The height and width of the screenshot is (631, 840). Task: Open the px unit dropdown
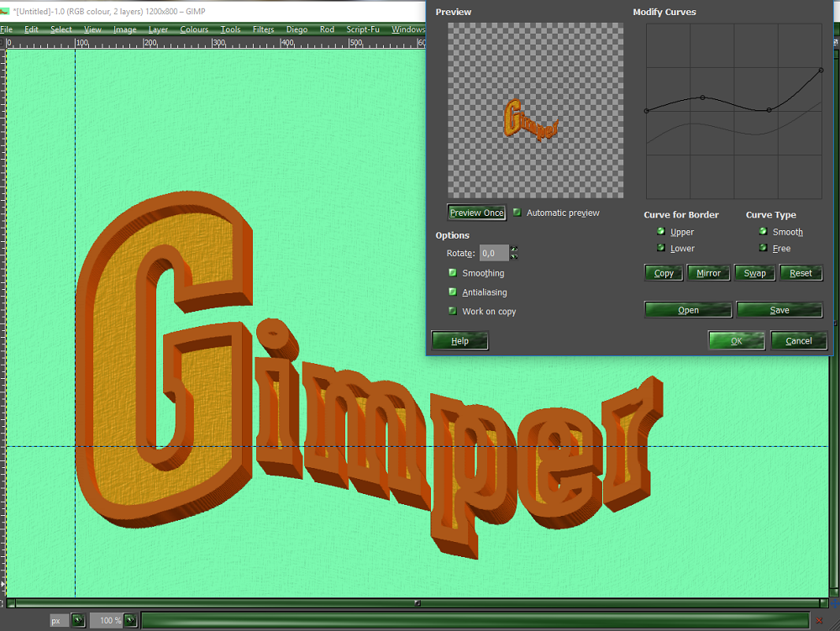[78, 620]
